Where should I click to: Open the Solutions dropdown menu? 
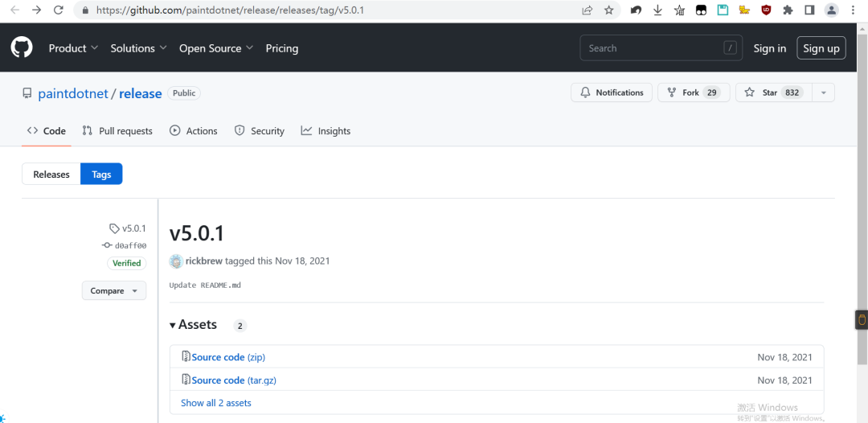[x=138, y=48]
